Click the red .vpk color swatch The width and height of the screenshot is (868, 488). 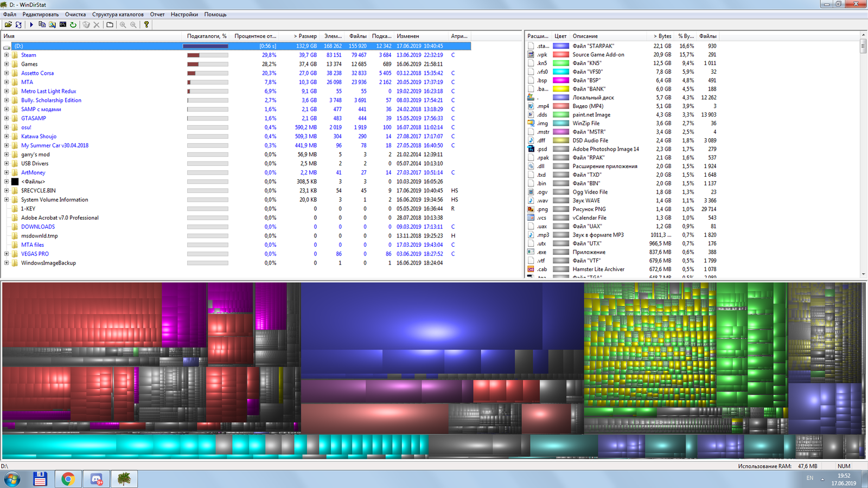[561, 55]
